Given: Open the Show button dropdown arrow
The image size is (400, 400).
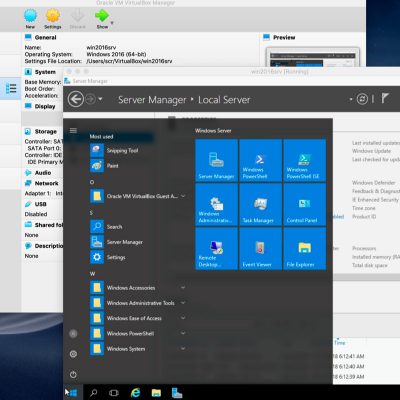Looking at the screenshot, I should pos(112,23).
